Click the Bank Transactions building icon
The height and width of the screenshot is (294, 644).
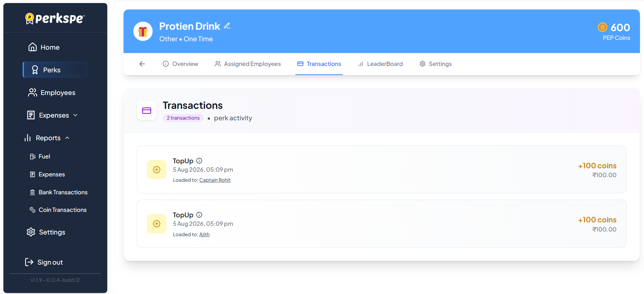tap(32, 192)
